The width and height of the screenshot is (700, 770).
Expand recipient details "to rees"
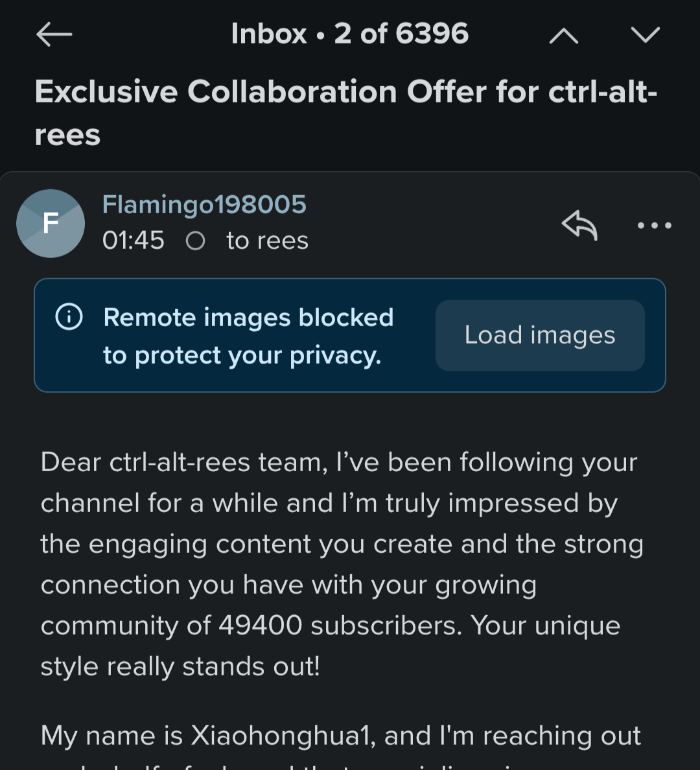point(267,241)
